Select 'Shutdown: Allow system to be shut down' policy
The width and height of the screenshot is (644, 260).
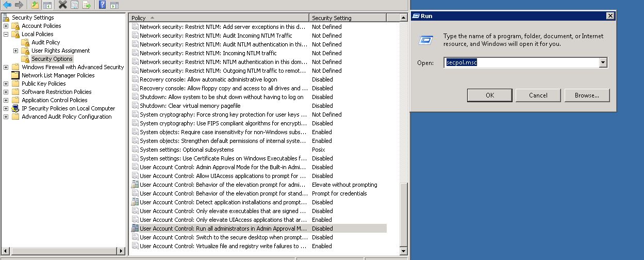tap(222, 97)
